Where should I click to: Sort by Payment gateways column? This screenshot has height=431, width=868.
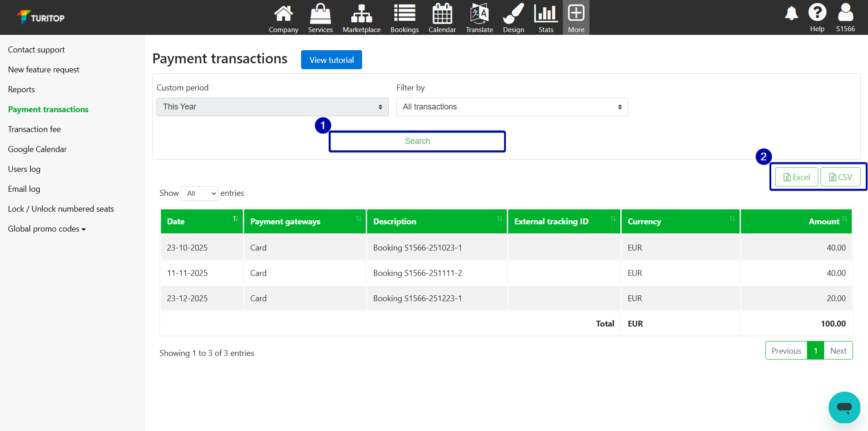tap(305, 222)
